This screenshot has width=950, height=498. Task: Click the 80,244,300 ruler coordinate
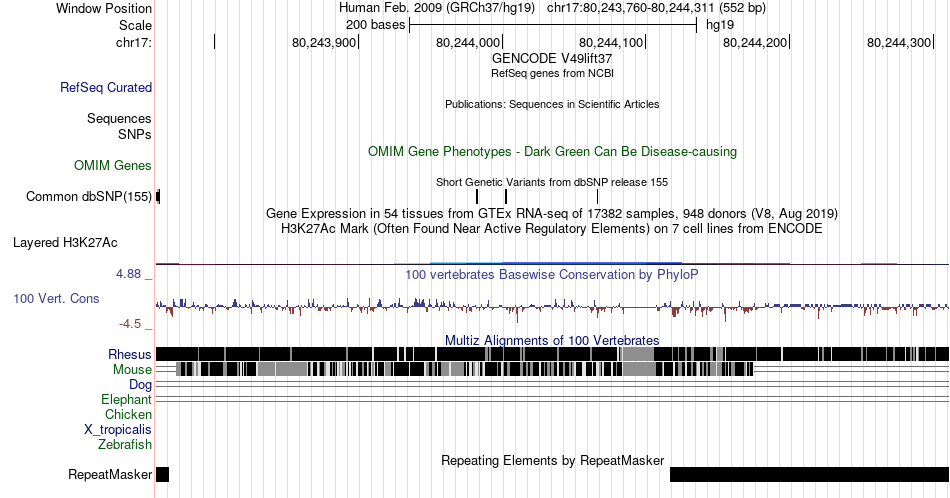[899, 42]
